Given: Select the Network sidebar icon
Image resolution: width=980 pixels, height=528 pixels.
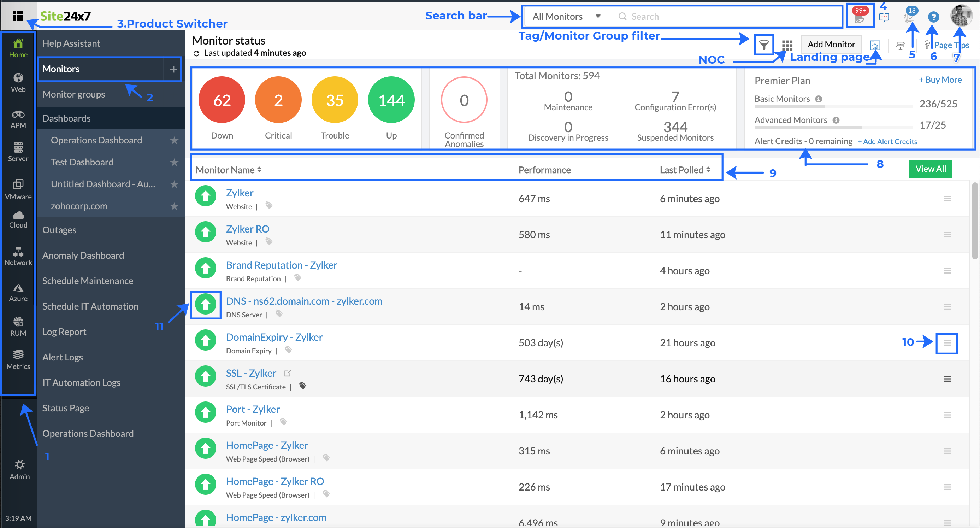Looking at the screenshot, I should pos(18,256).
